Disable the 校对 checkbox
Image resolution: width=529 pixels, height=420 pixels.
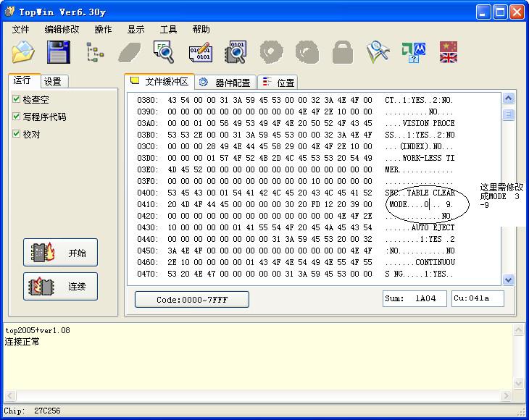tap(17, 134)
